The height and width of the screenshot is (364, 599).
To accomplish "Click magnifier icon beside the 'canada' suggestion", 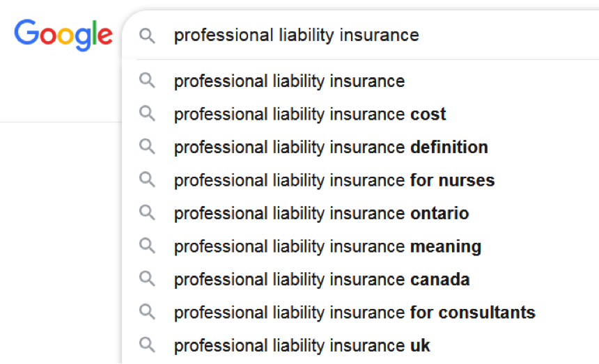I will 147,279.
